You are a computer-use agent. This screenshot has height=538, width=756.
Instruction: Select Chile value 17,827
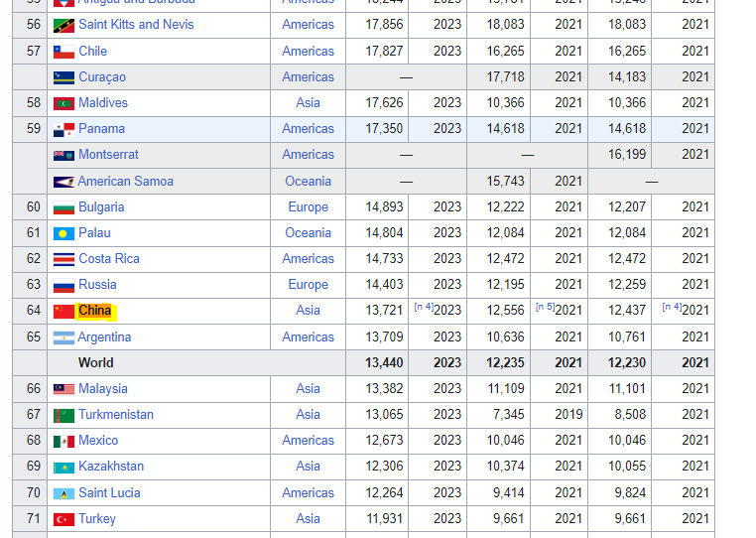coord(384,52)
